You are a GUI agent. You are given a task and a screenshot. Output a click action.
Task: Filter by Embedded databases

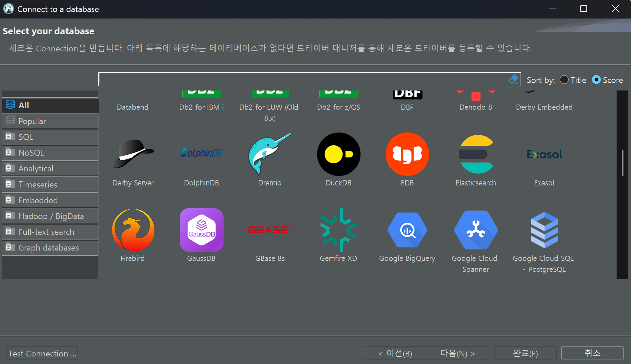(50, 201)
